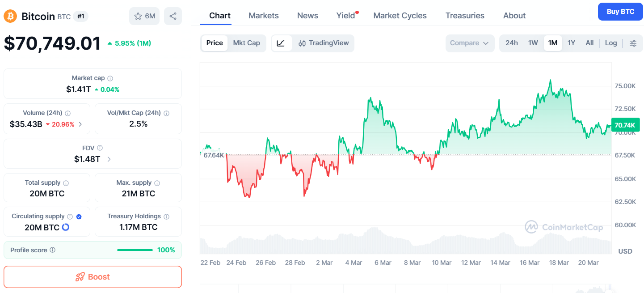644x293 pixels.
Task: Click the Bitcoin orange logo icon
Action: click(x=10, y=17)
